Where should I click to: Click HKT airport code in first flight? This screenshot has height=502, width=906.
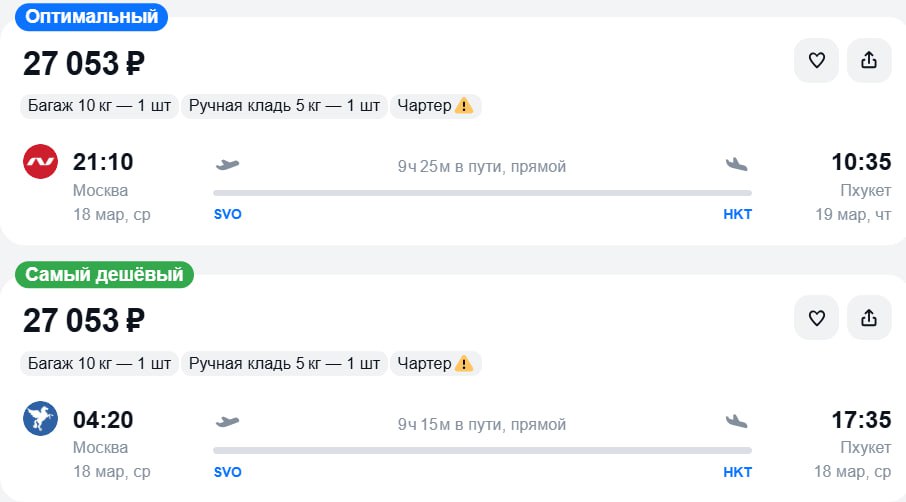pyautogui.click(x=737, y=214)
